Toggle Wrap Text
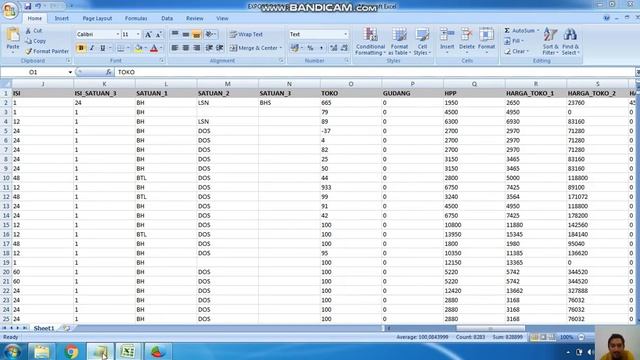640x360 pixels. 246,35
